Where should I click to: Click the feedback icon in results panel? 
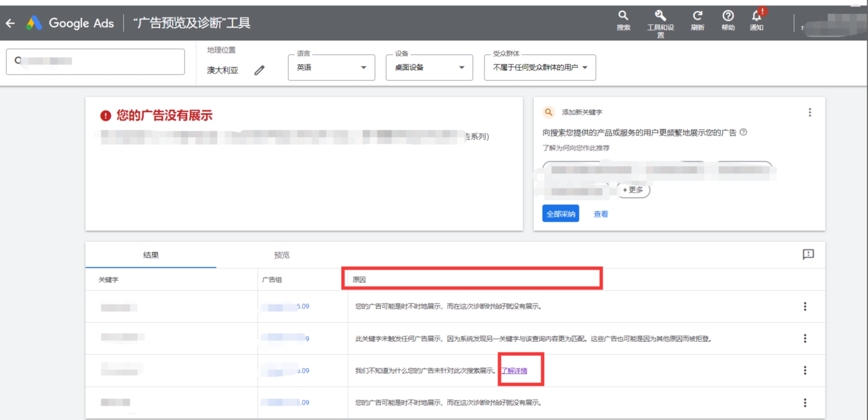[x=808, y=254]
